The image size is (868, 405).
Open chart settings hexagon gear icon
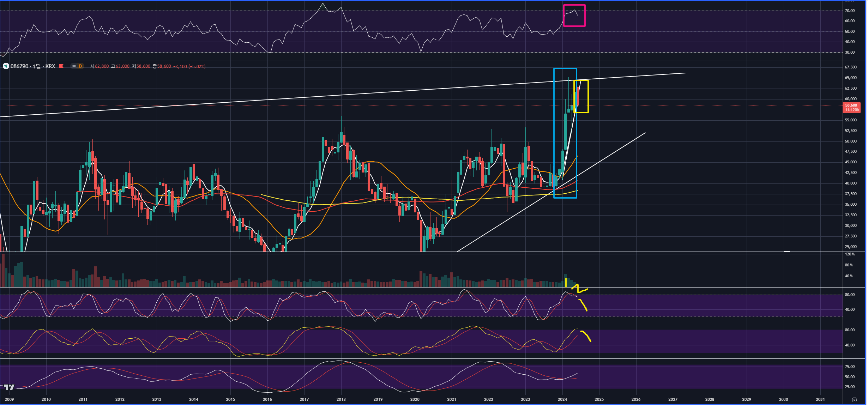pyautogui.click(x=854, y=400)
